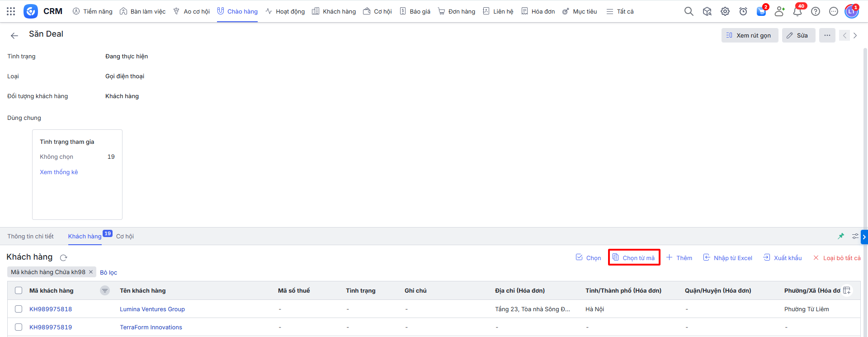The height and width of the screenshot is (337, 868).
Task: Open the Khách hàng top menu
Action: pyautogui.click(x=334, y=11)
